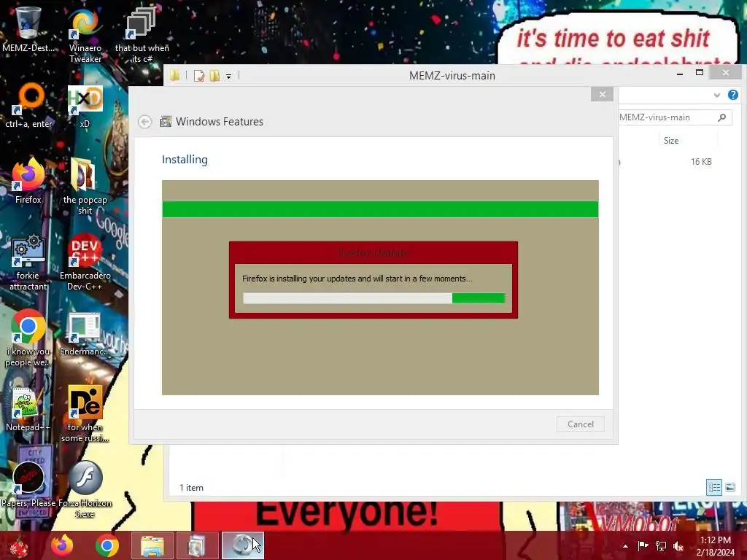Click Explorer folder icon in title bar
The height and width of the screenshot is (560, 747).
(x=175, y=75)
